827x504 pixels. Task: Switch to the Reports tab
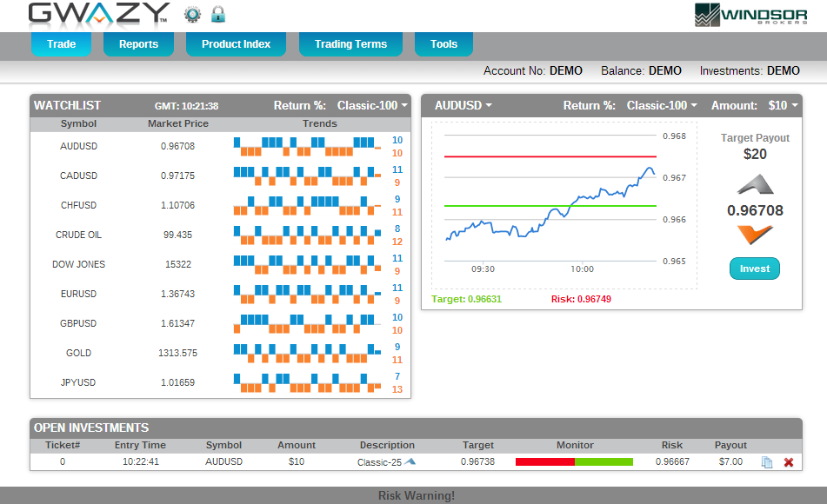138,44
